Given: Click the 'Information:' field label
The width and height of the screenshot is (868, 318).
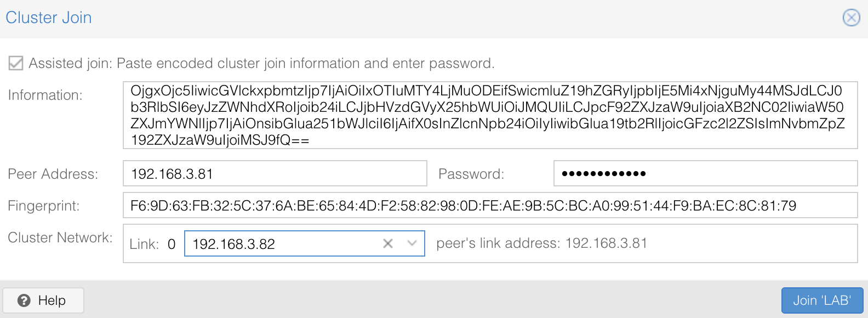Looking at the screenshot, I should [45, 95].
